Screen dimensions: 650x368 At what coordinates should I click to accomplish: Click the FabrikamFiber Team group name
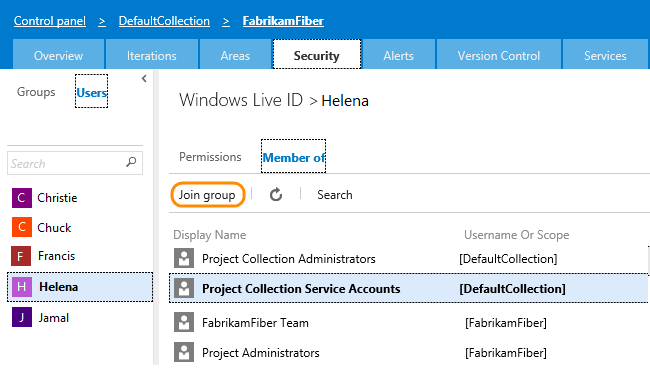coord(255,322)
